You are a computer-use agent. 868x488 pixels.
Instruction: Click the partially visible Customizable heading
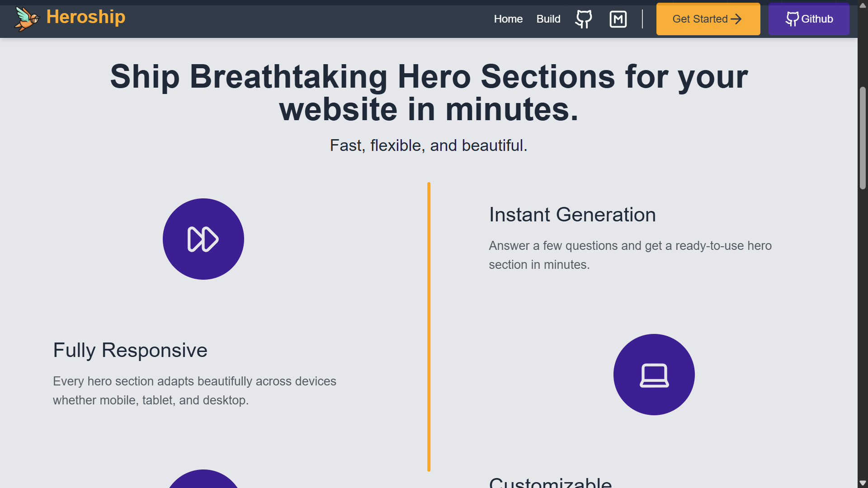click(x=550, y=482)
